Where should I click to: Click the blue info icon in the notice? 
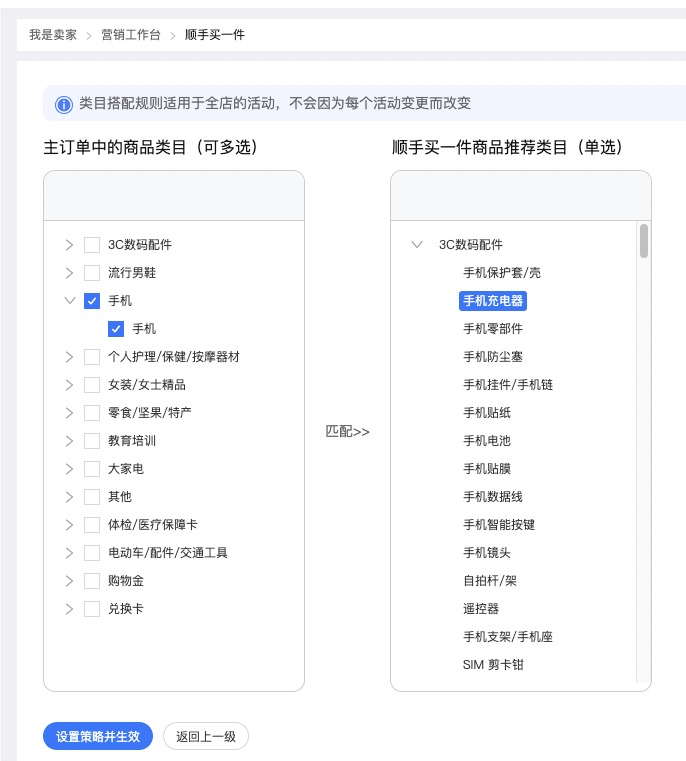click(64, 104)
